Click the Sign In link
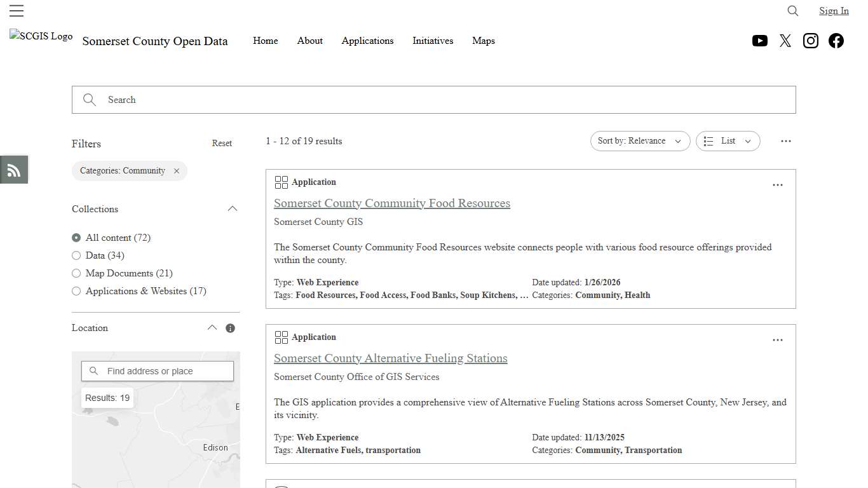 pos(834,11)
